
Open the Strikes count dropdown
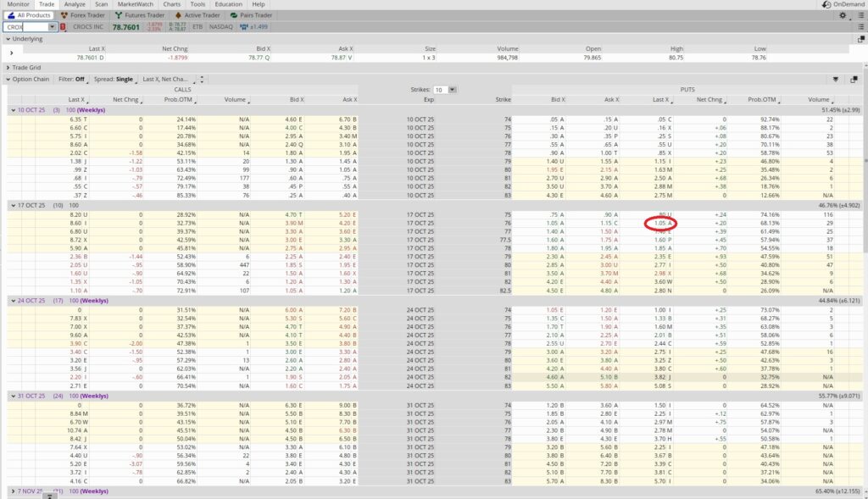[x=452, y=91]
